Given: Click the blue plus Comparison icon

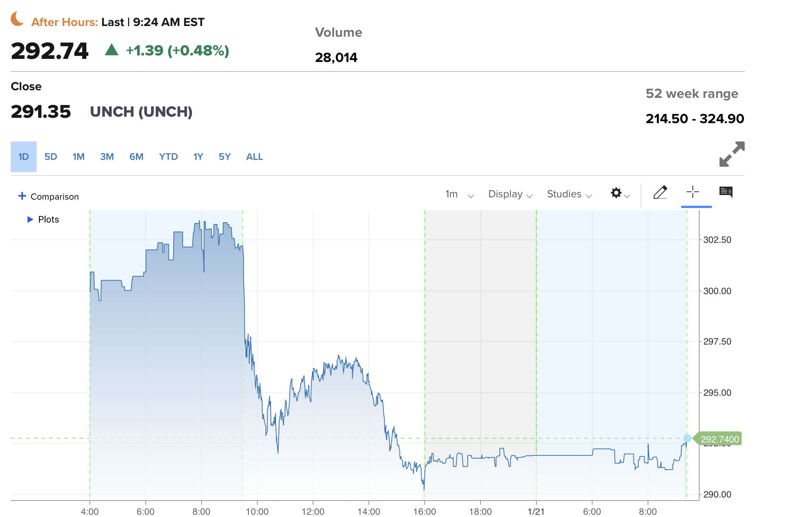Looking at the screenshot, I should tap(22, 196).
